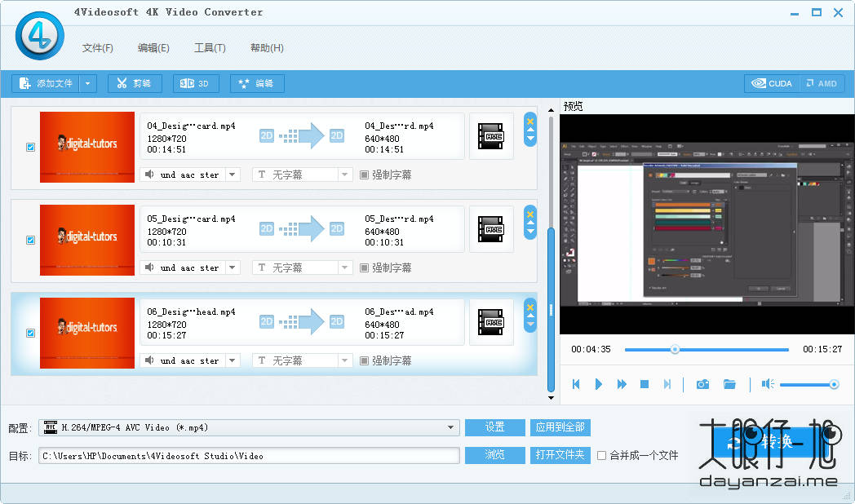Enable CUDA acceleration
Image resolution: width=855 pixels, height=504 pixels.
[x=772, y=83]
